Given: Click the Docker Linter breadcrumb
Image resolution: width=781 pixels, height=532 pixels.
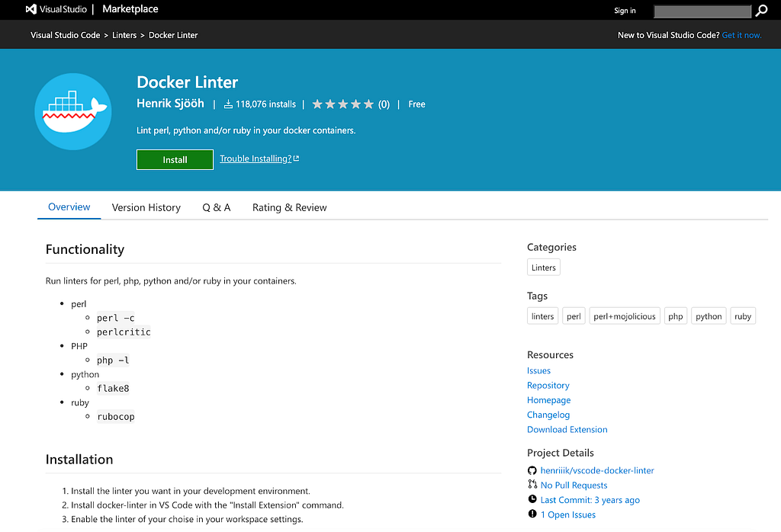Looking at the screenshot, I should point(173,35).
